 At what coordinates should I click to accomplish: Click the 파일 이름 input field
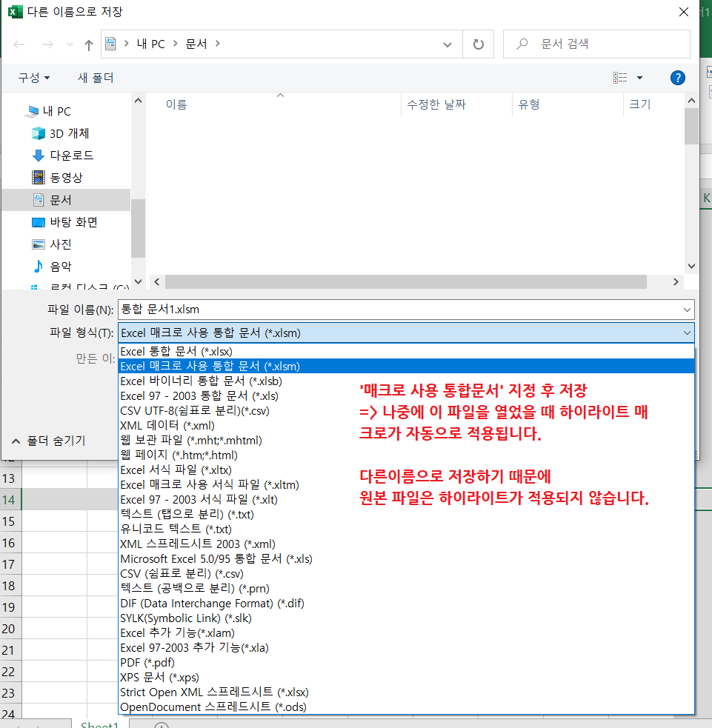click(x=400, y=310)
